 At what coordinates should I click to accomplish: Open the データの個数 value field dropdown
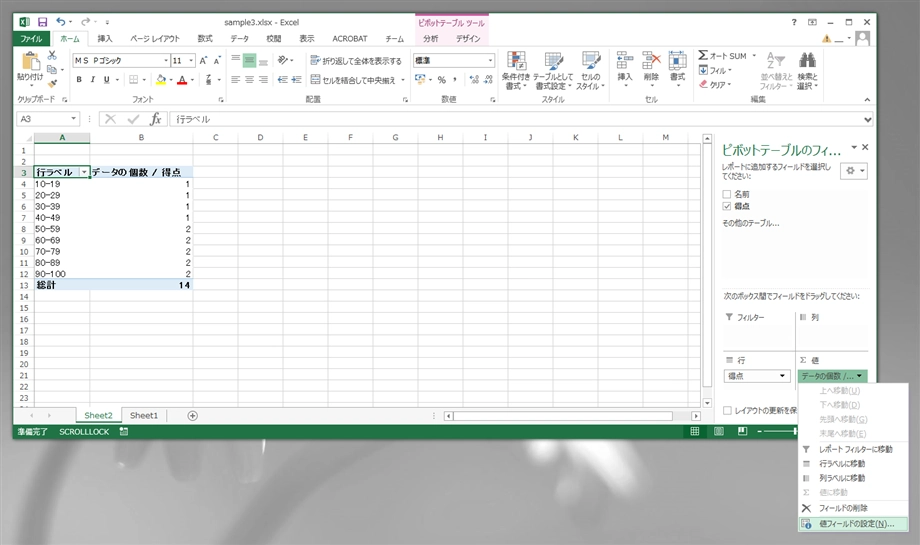[859, 376]
